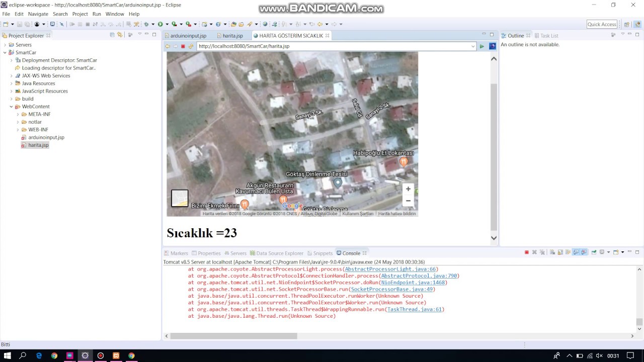Collapse the SmartCar project node

pyautogui.click(x=5, y=52)
